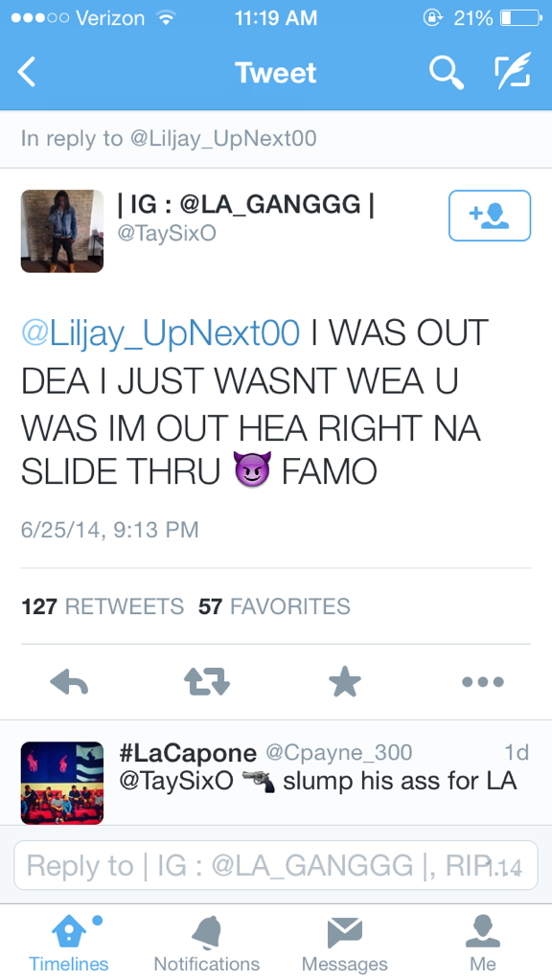This screenshot has width=552, height=980.
Task: Retweet this tweet icon
Action: click(207, 681)
